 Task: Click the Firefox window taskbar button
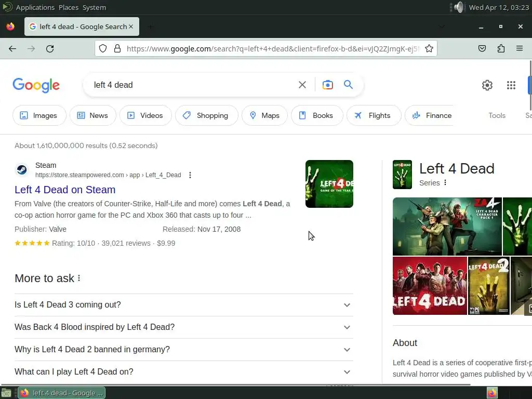(61, 393)
